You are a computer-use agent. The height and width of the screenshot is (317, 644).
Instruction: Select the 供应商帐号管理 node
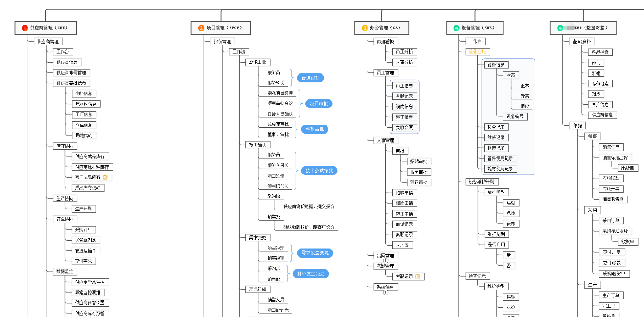71,73
